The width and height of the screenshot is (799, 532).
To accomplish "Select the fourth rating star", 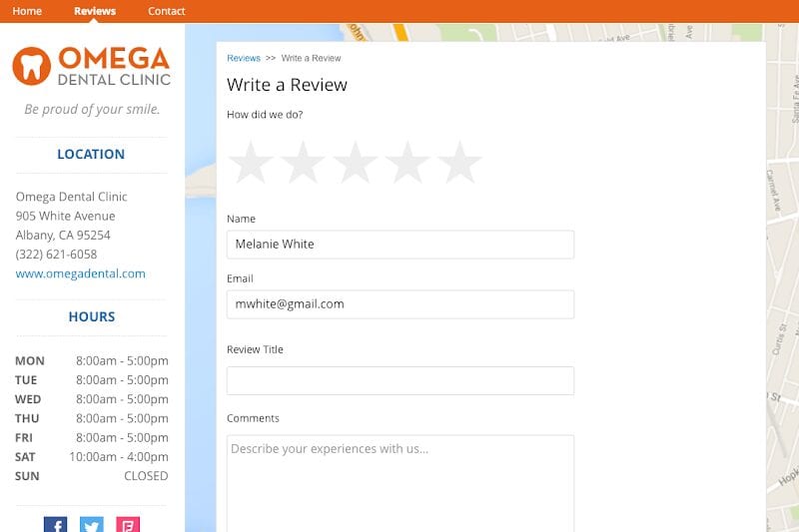I will (x=407, y=163).
